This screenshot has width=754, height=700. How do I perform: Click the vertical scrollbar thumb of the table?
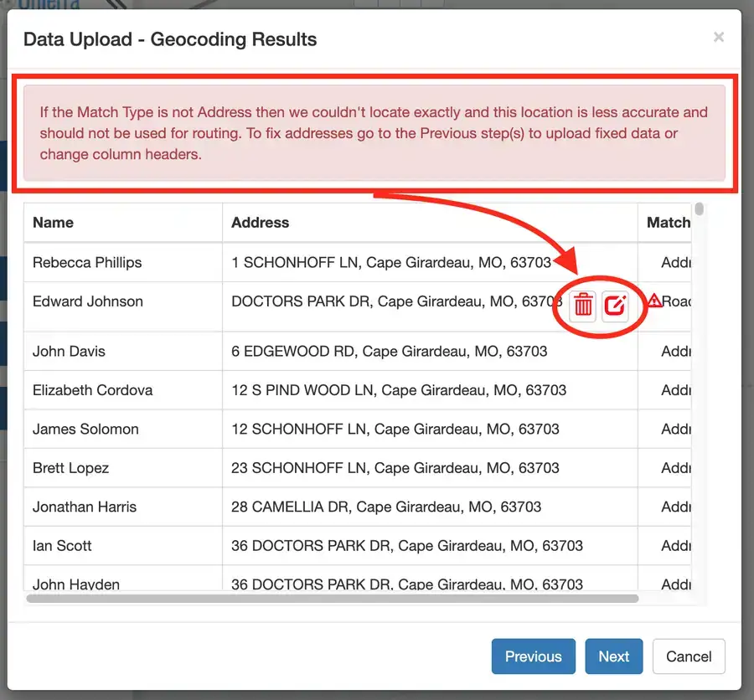point(700,209)
